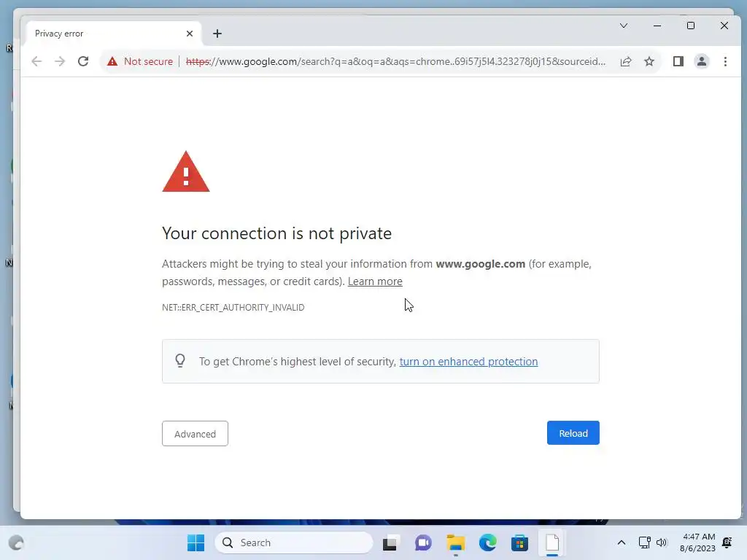Click the red warning triangle image
Viewport: 747px width, 560px height.
pos(186,172)
